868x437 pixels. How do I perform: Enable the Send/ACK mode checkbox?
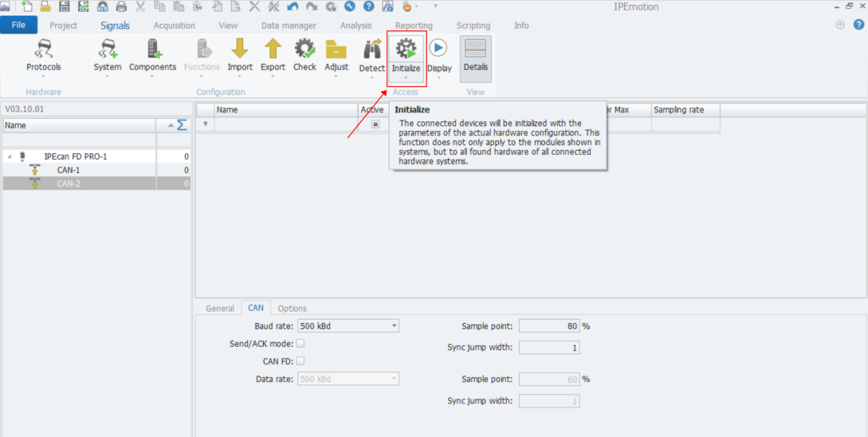(x=300, y=344)
